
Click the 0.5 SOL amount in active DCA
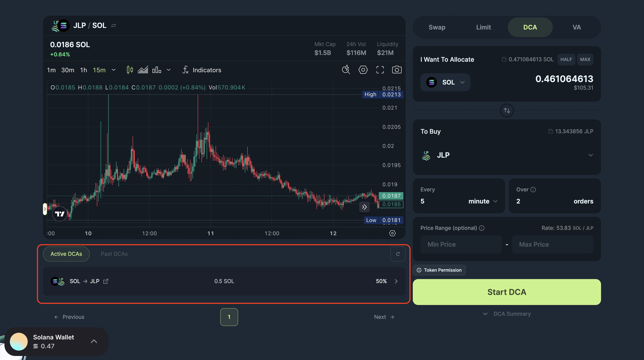click(x=224, y=281)
